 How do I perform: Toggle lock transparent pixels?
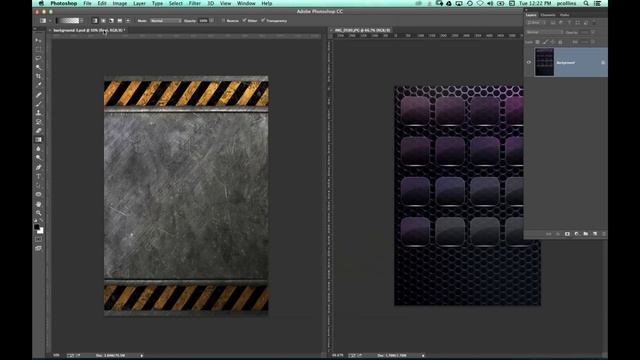(x=538, y=42)
